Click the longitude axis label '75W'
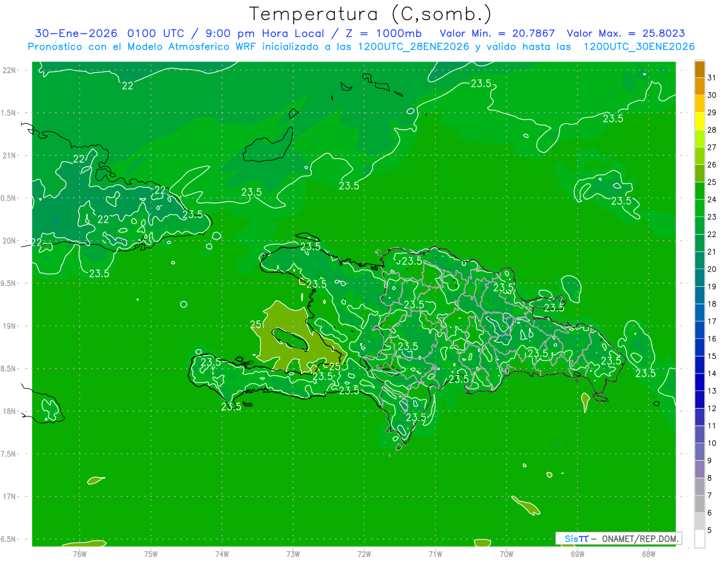Image resolution: width=728 pixels, height=562 pixels. 151,554
